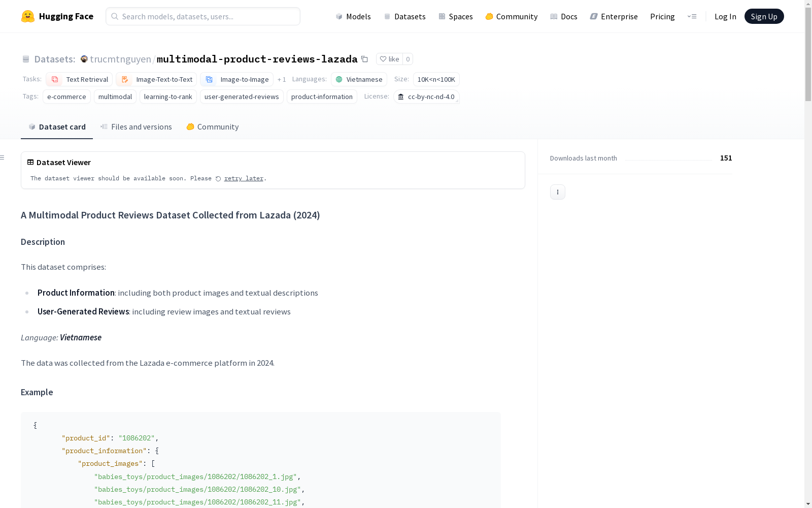
Task: Open the Enterprise nav item
Action: pyautogui.click(x=614, y=16)
